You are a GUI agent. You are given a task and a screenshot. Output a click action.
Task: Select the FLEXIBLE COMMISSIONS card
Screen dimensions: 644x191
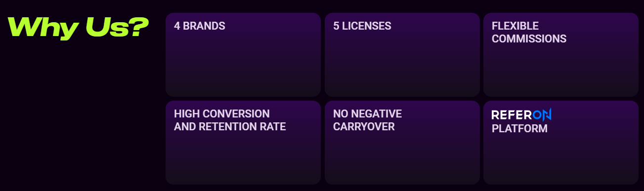click(x=561, y=55)
